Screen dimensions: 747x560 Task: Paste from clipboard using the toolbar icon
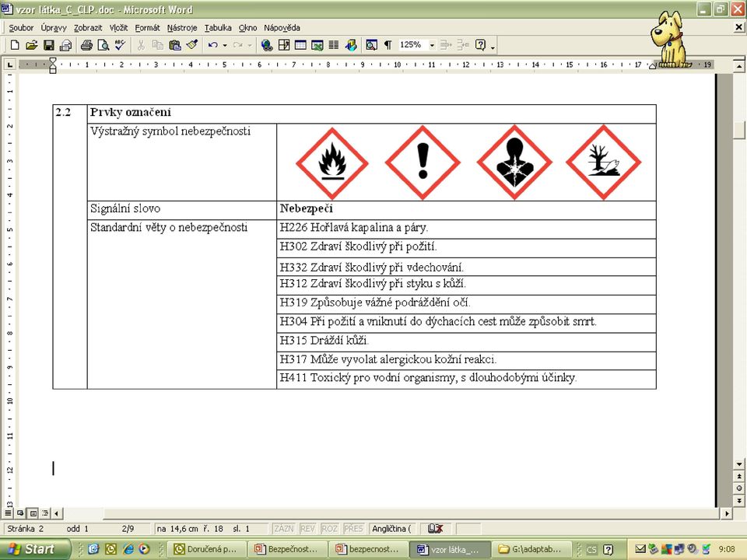pyautogui.click(x=175, y=45)
